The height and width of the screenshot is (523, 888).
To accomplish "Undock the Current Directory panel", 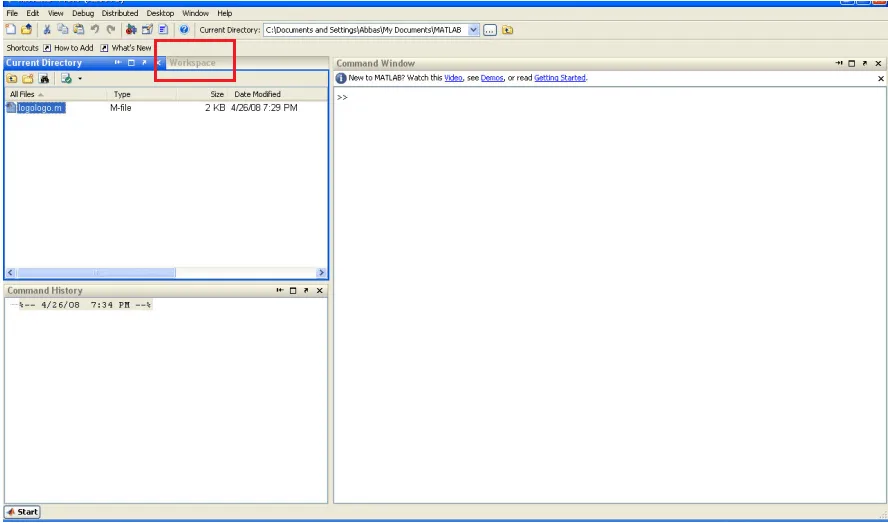I will coord(144,63).
